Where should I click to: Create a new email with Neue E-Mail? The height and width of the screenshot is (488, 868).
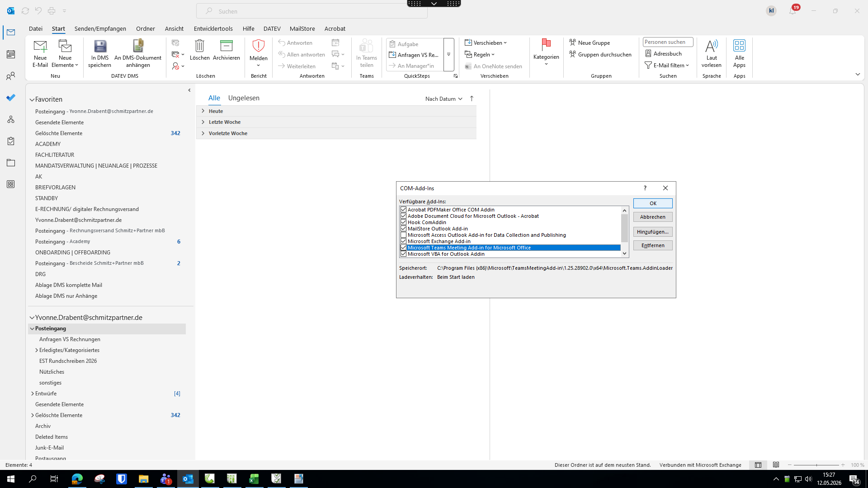click(40, 53)
